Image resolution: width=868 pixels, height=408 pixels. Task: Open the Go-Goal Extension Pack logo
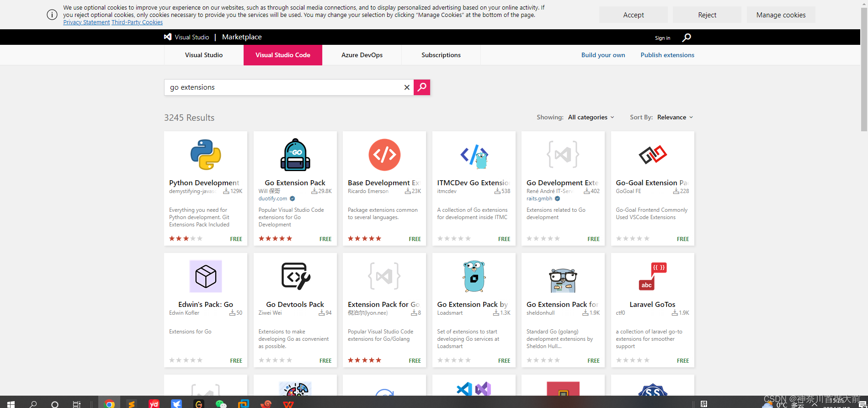click(653, 155)
